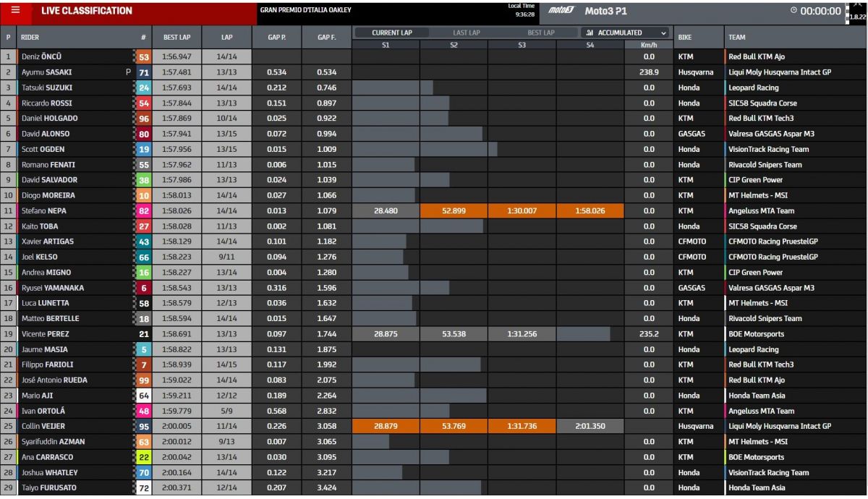
Task: Click number badge 82 of Stefano Nepa
Action: click(143, 211)
